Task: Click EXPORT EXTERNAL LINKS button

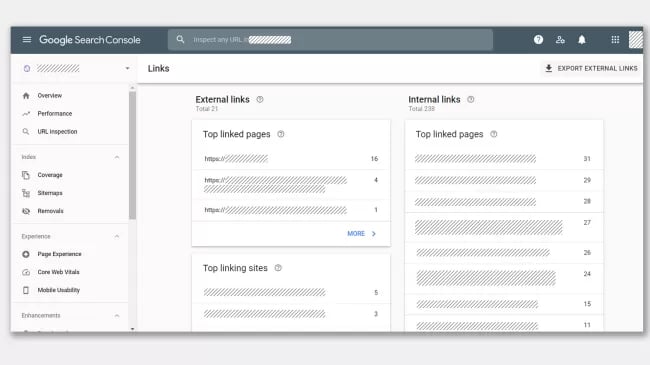Action: coord(591,68)
